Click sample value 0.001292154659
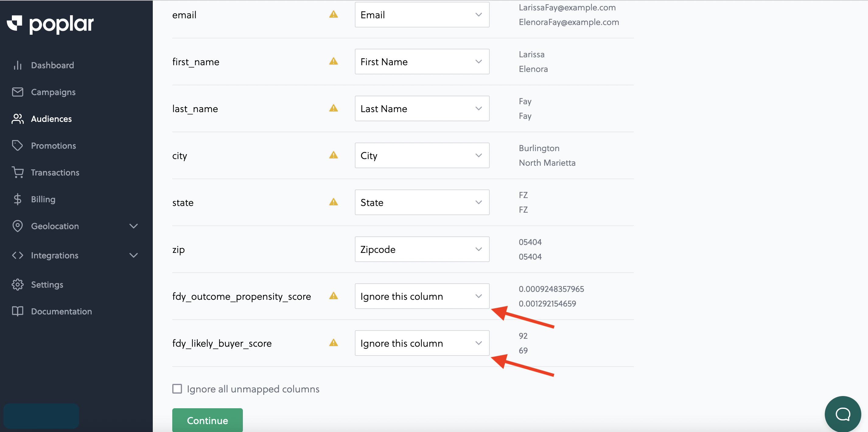The height and width of the screenshot is (432, 868). [x=547, y=303]
